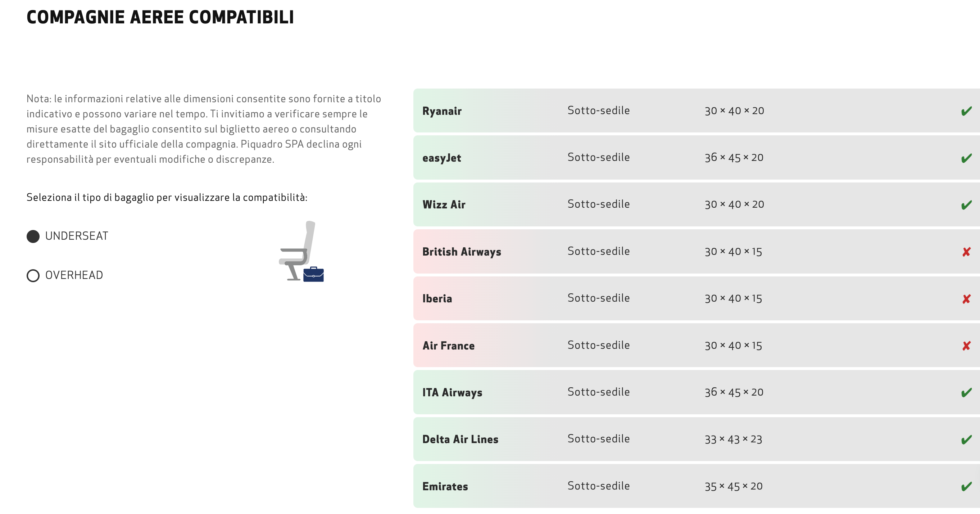Click the Ryanair airline name
Screen dimensions: 980x514
(442, 111)
